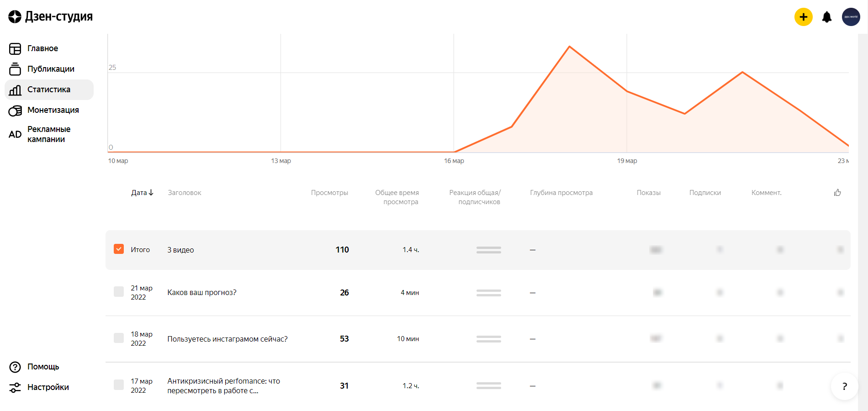Open the floating question mark help button

844,386
